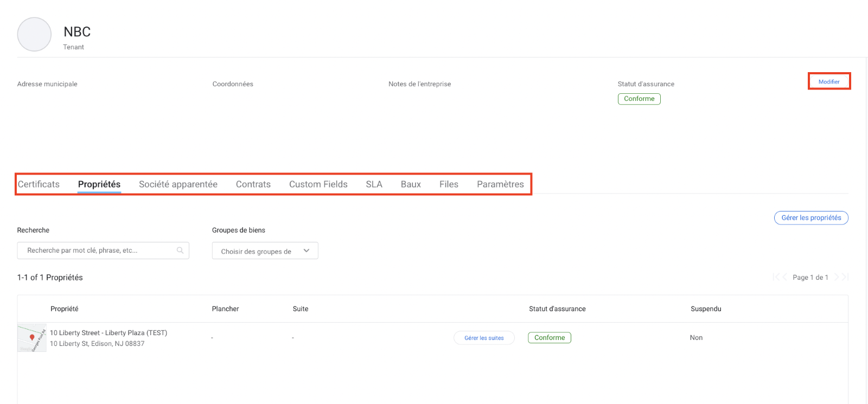The height and width of the screenshot is (404, 868).
Task: Open the Baux tab
Action: [411, 184]
